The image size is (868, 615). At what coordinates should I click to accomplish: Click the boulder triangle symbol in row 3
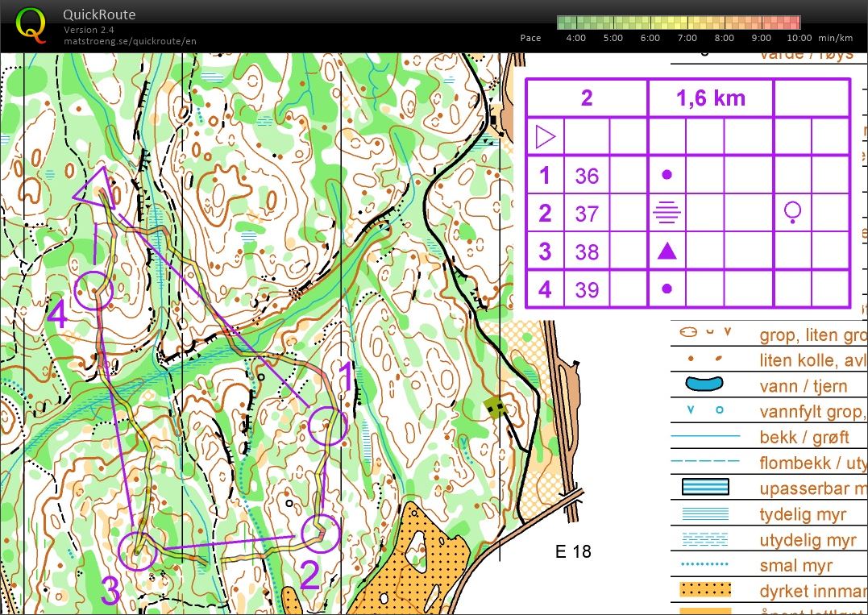pyautogui.click(x=667, y=251)
